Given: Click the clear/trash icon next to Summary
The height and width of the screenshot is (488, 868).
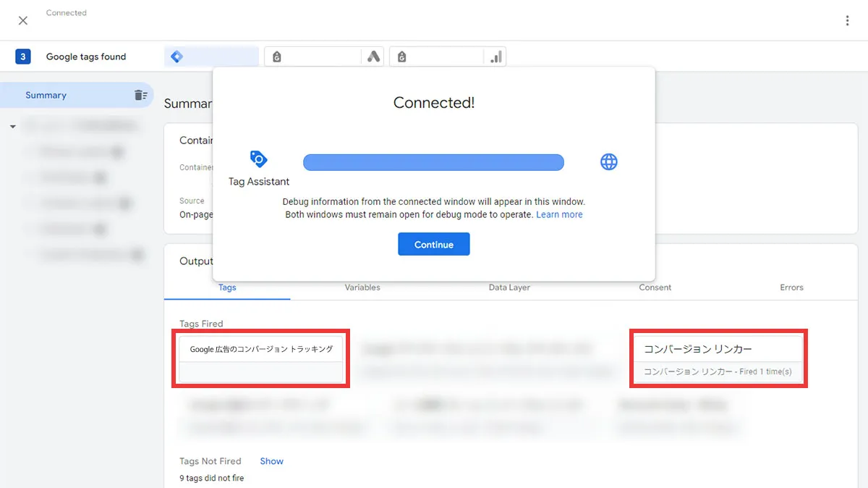Looking at the screenshot, I should pos(142,94).
